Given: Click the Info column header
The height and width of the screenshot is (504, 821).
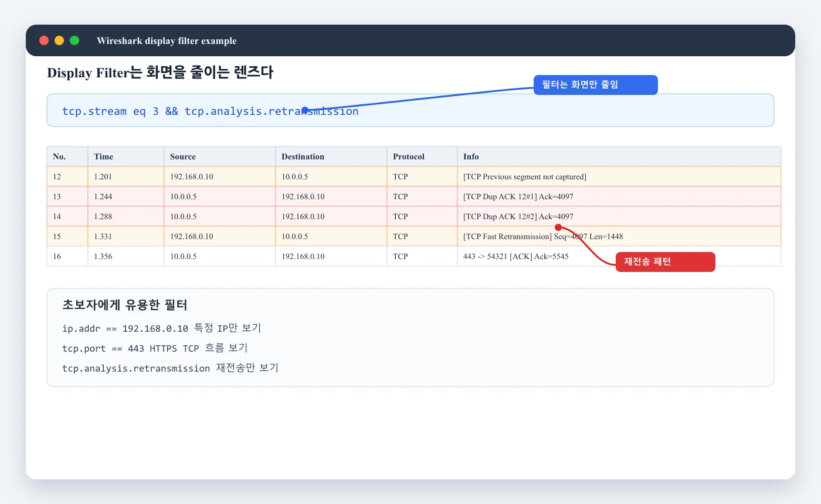Looking at the screenshot, I should pos(619,156).
